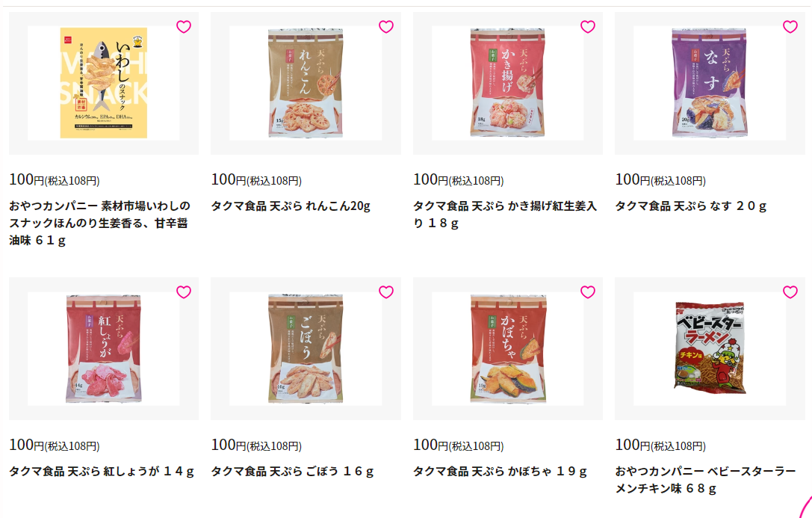Viewport: 812px width, 518px height.
Task: Open おやつカンパニー ベビースターラーメンチキン味 68g link
Action: pyautogui.click(x=705, y=480)
